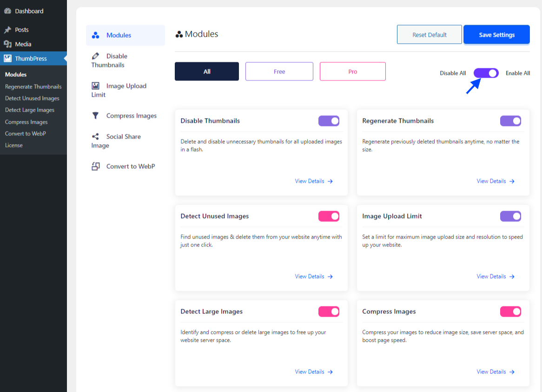
Task: Toggle the Regenerate Thumbnails module switch
Action: click(x=510, y=120)
